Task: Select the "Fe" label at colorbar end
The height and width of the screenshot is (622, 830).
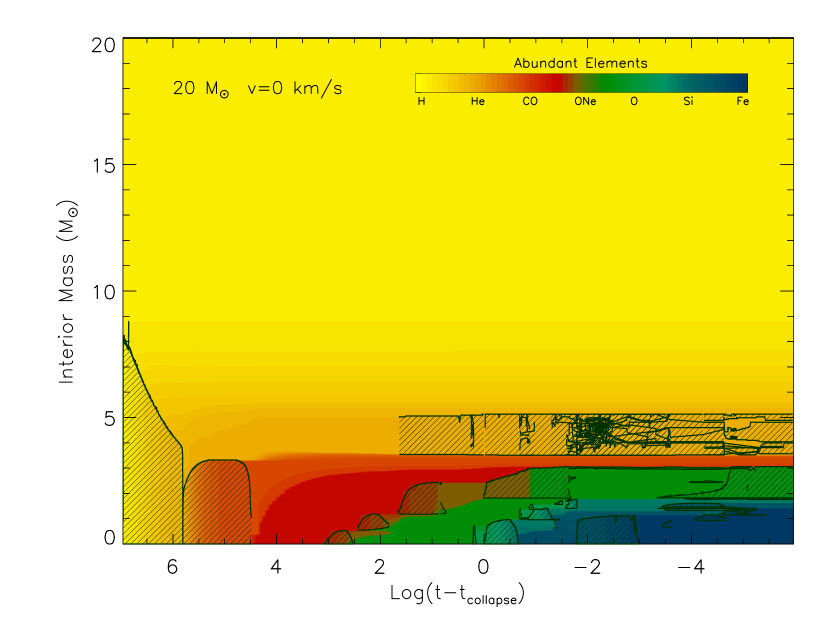Action: (x=742, y=102)
